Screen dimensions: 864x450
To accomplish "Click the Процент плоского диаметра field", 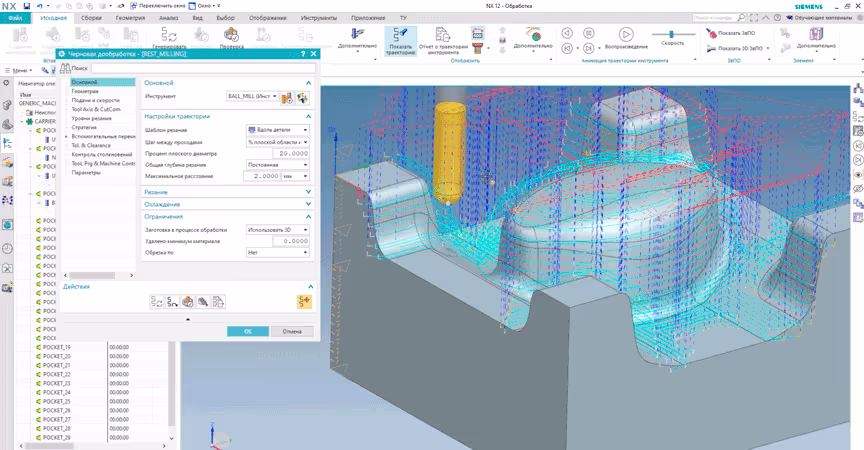I will click(291, 153).
